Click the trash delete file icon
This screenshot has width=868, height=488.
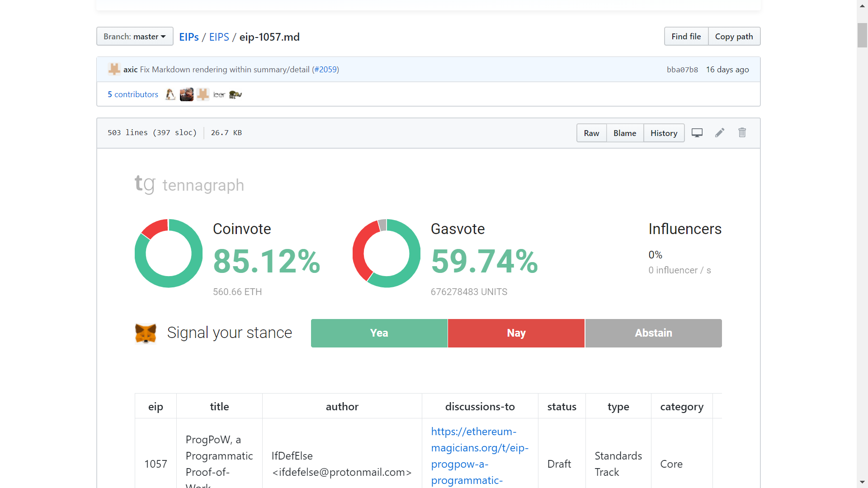[x=742, y=133]
